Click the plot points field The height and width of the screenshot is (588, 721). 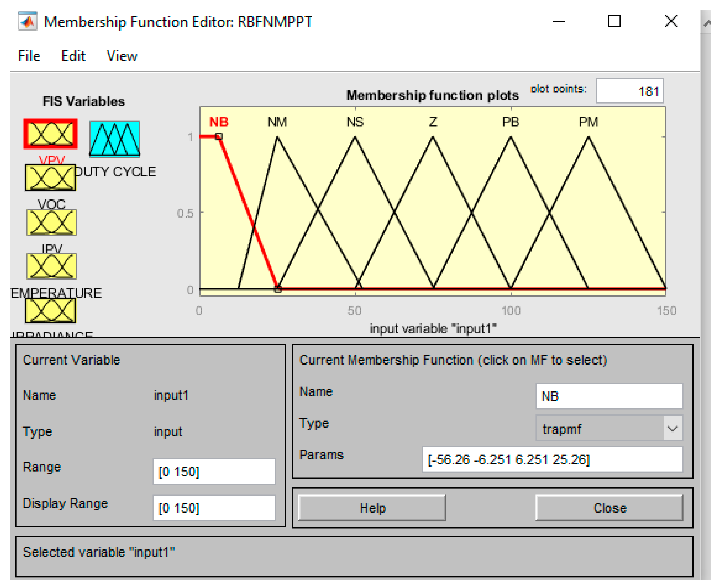630,91
